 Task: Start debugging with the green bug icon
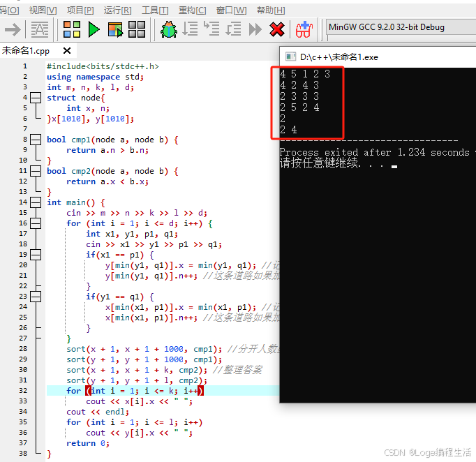coord(169,29)
